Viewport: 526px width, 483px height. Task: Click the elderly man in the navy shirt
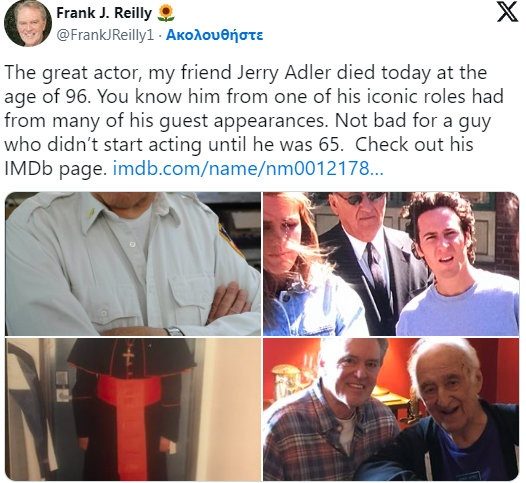[455, 411]
